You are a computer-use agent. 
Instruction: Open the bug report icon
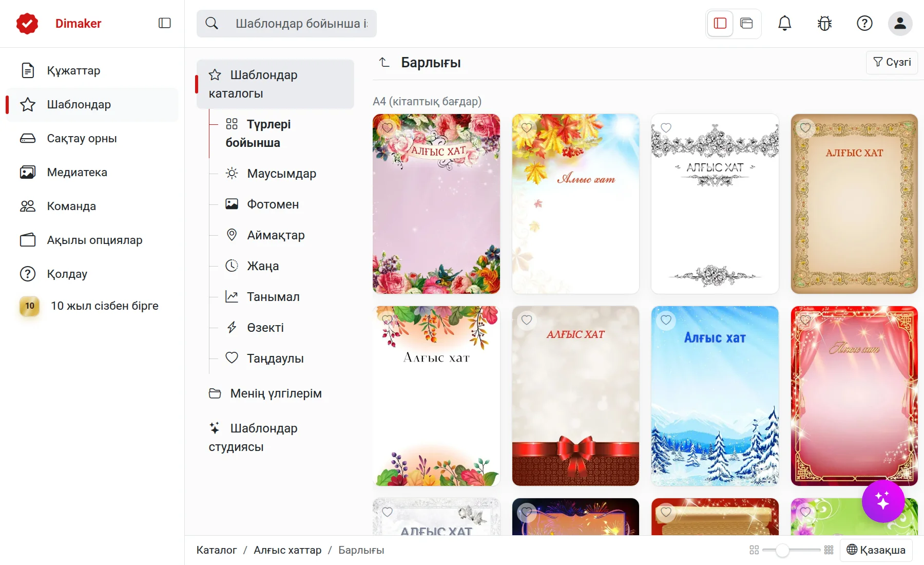pyautogui.click(x=824, y=23)
